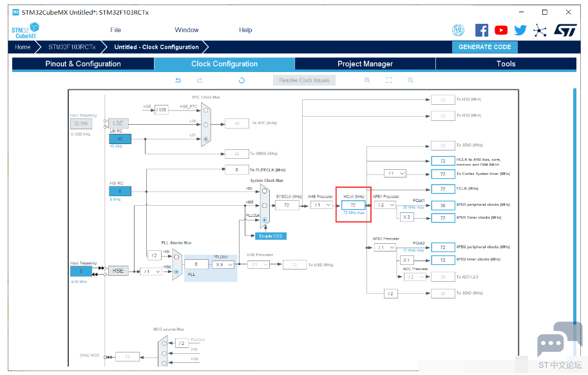Viewport: 588px width, 375px height.
Task: Open the APB1 Prescaler /2 dropdown
Action: click(x=385, y=205)
